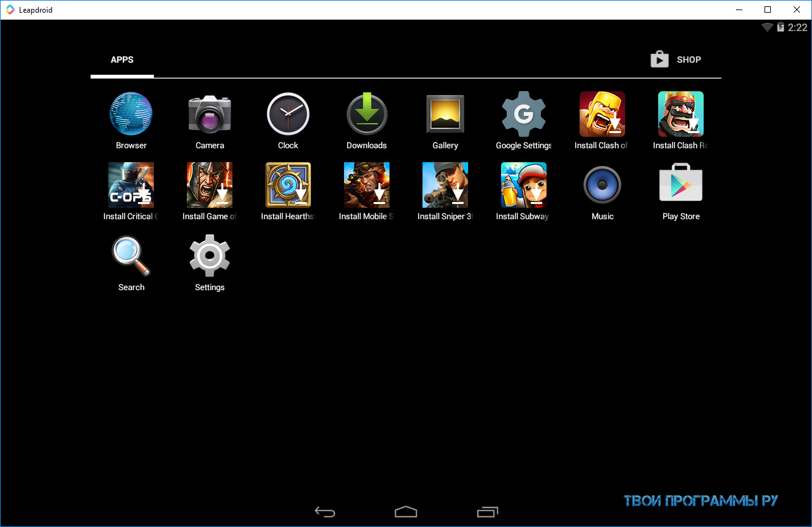This screenshot has width=812, height=527.
Task: Tap the Android home navigation button
Action: [x=406, y=512]
